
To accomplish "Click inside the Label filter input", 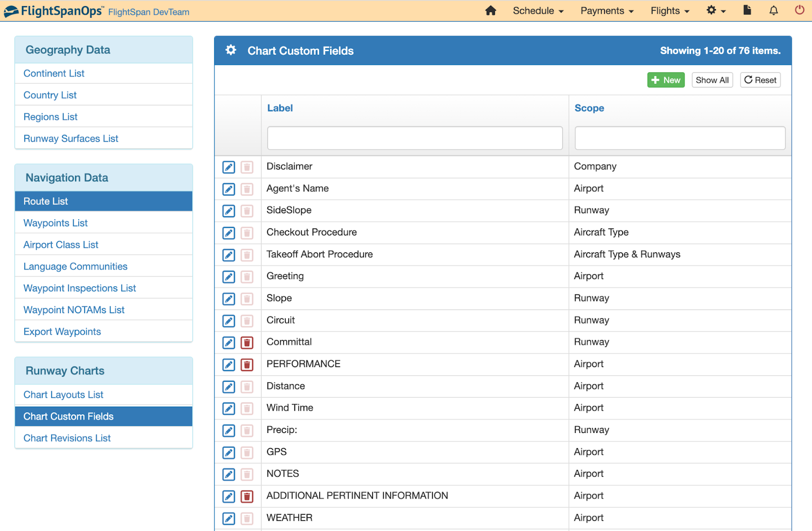I will (414, 138).
